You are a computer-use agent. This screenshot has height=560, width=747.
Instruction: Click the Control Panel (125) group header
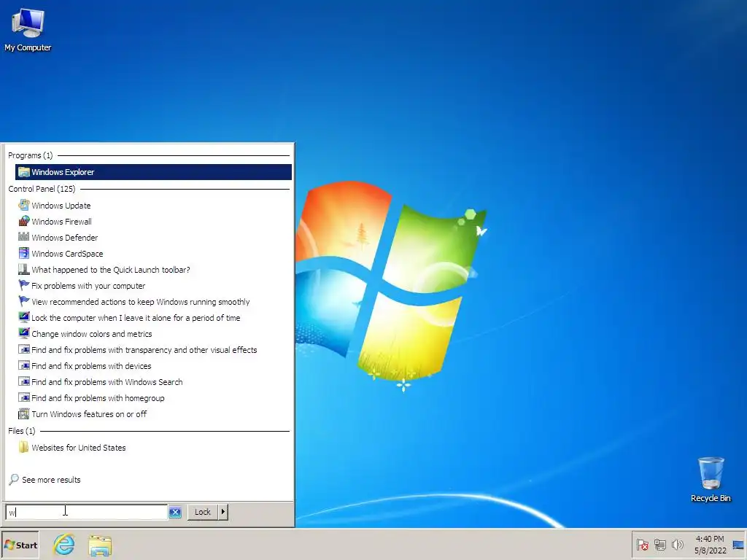click(42, 189)
